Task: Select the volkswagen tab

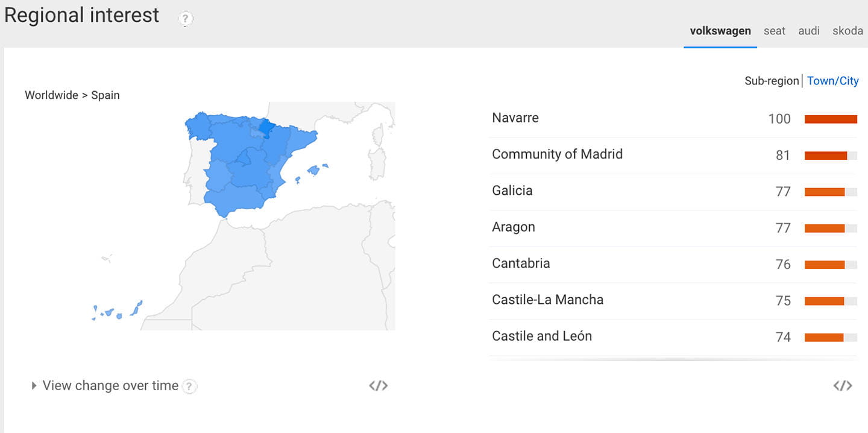Action: (720, 31)
